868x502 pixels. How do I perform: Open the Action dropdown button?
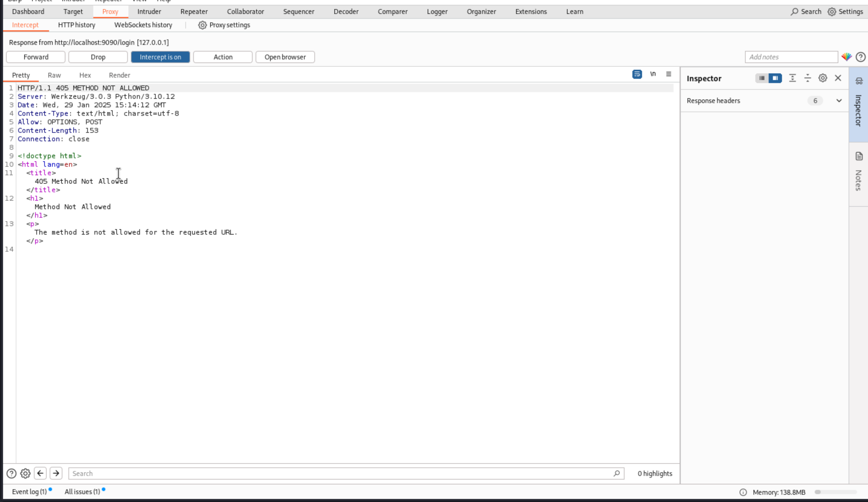pyautogui.click(x=223, y=57)
